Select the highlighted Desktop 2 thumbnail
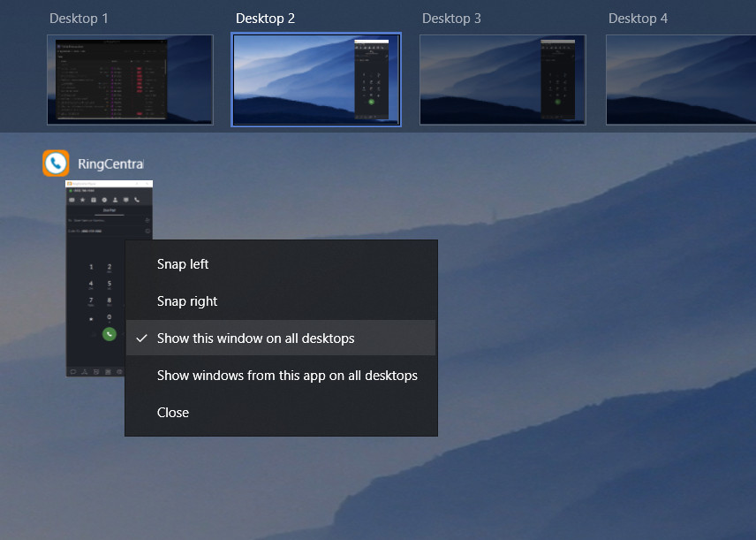The width and height of the screenshot is (756, 540). [316, 80]
